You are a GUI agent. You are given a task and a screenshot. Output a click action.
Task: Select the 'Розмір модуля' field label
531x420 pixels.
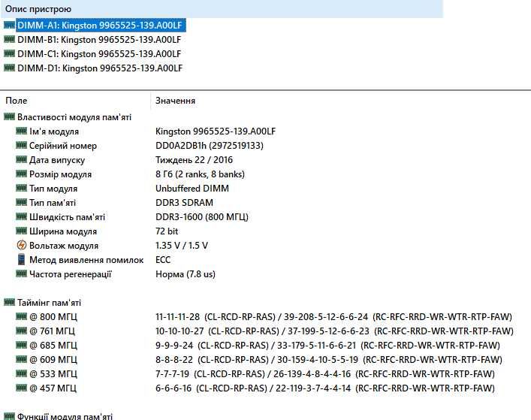pos(60,174)
